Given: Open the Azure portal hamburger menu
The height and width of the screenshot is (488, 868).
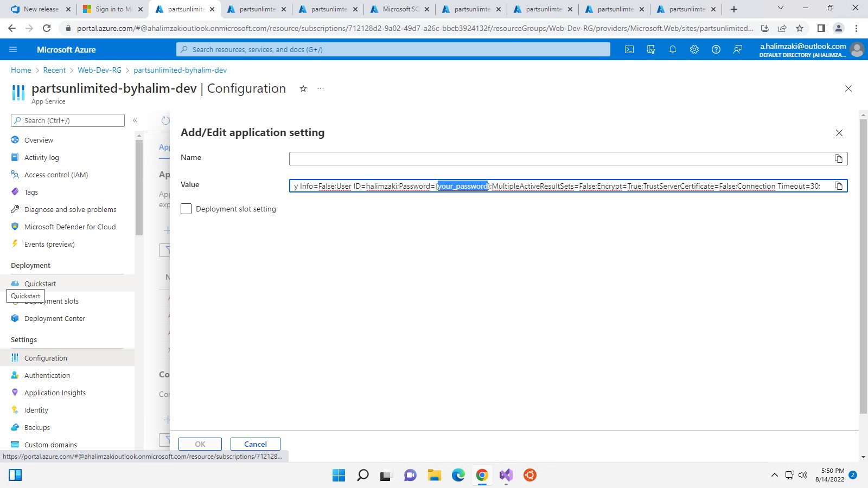Looking at the screenshot, I should (x=13, y=49).
